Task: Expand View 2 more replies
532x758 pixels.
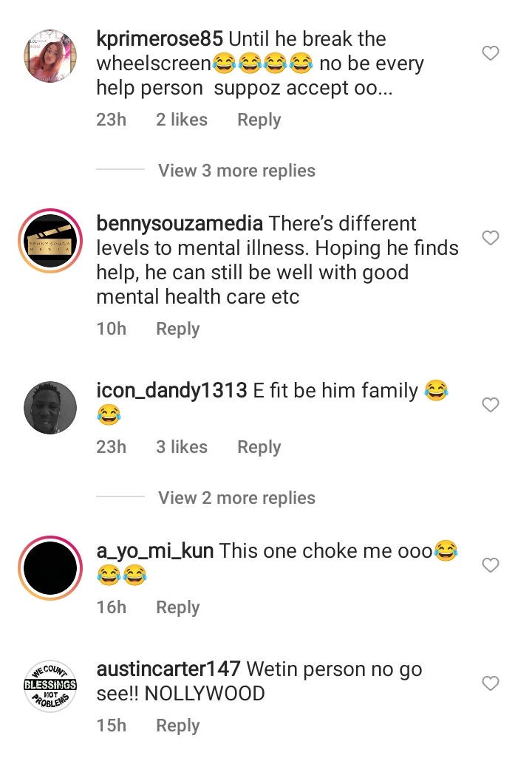Action: (236, 498)
